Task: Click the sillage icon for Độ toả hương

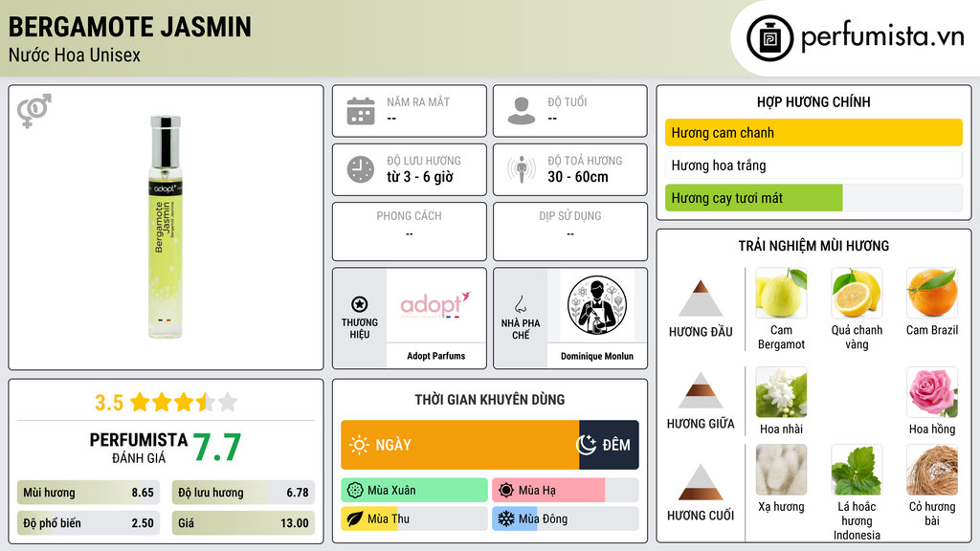Action: pos(522,169)
